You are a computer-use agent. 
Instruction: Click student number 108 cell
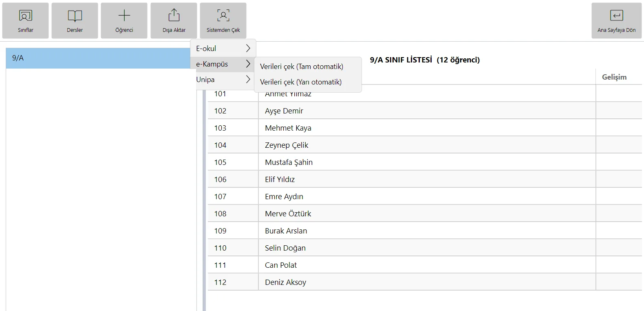(233, 213)
